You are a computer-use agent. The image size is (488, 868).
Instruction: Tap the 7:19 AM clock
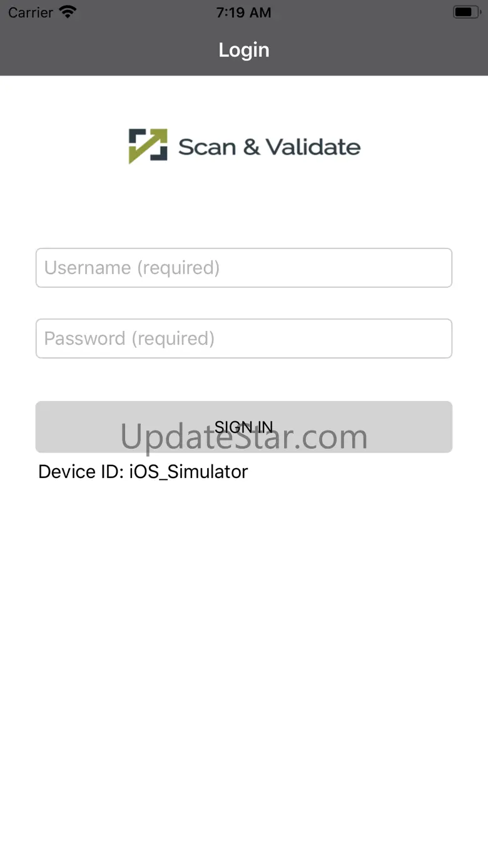coord(244,13)
